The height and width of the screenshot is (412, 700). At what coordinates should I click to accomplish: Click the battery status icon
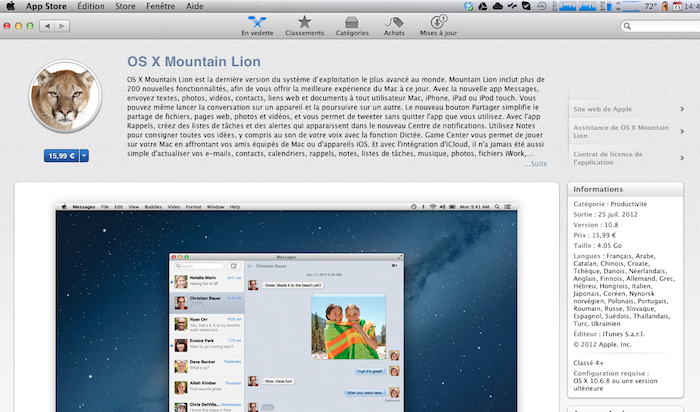[x=665, y=6]
